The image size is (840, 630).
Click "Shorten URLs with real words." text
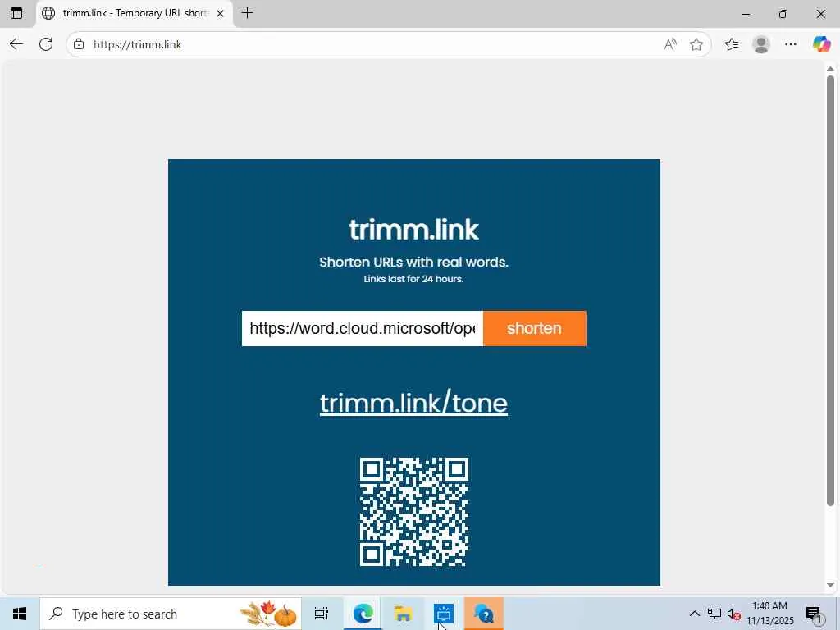[x=413, y=262]
